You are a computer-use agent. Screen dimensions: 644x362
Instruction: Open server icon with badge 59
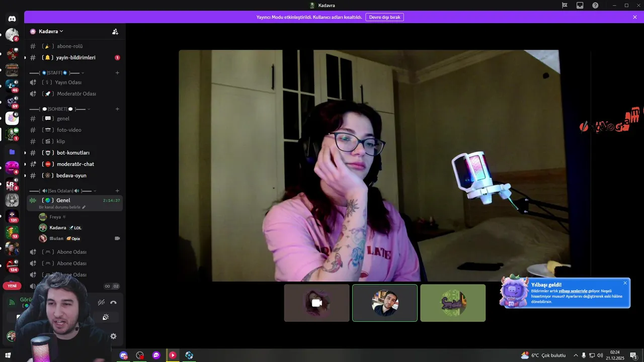[12, 102]
